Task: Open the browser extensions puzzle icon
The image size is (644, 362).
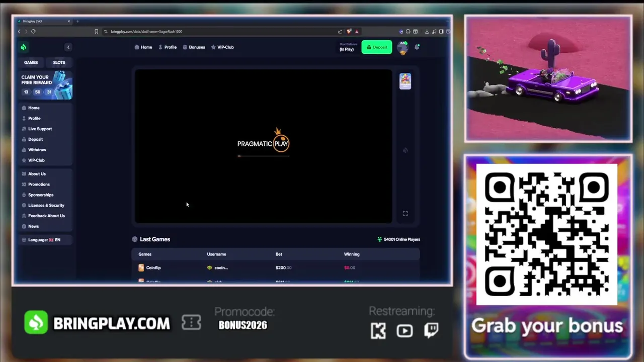Action: (x=408, y=31)
